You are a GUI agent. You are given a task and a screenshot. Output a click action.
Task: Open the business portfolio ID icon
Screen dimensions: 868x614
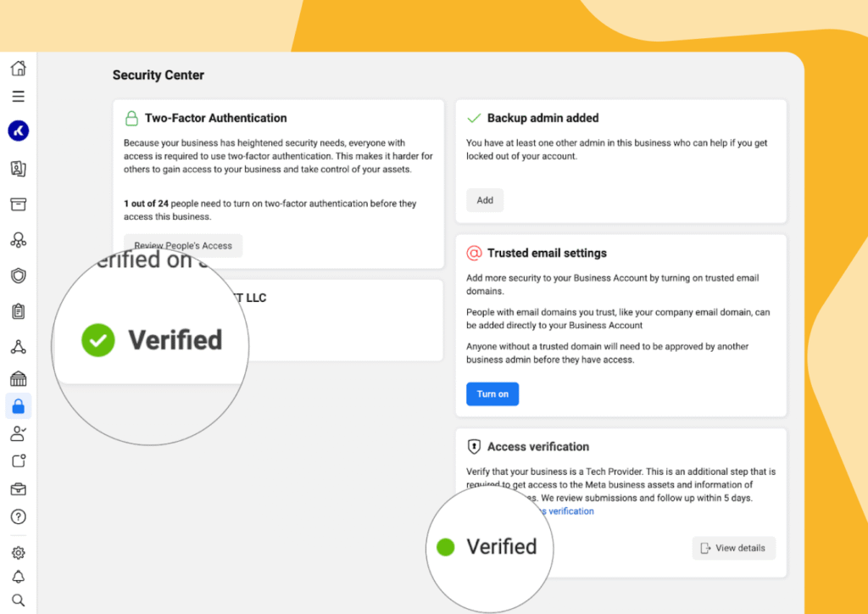click(18, 168)
